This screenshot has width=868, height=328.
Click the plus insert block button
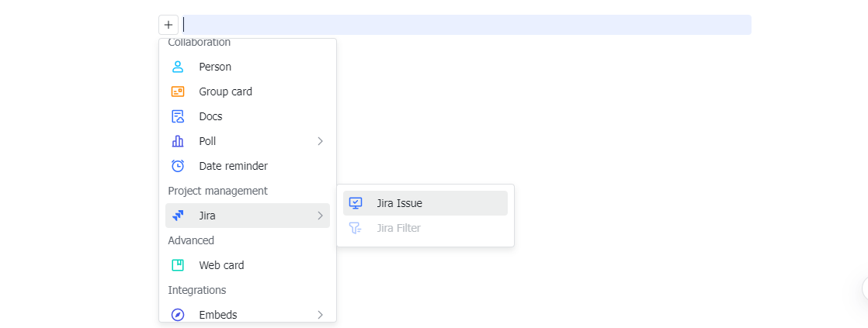[x=168, y=25]
